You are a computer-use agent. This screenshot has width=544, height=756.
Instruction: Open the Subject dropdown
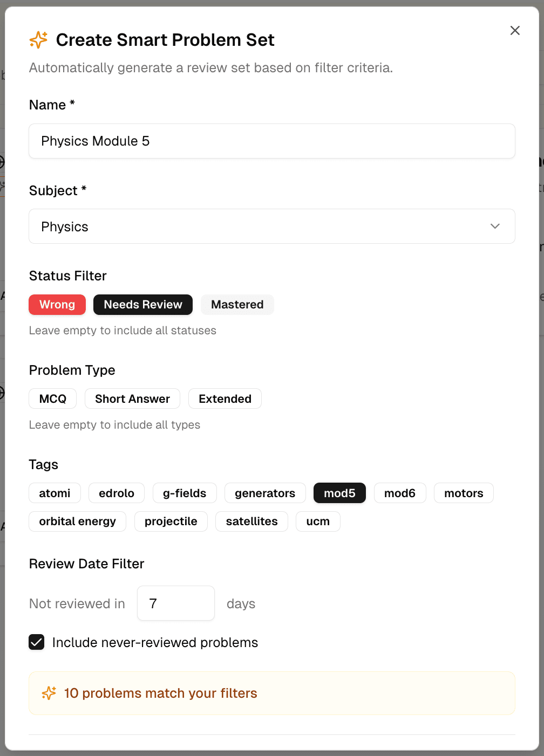pos(272,226)
